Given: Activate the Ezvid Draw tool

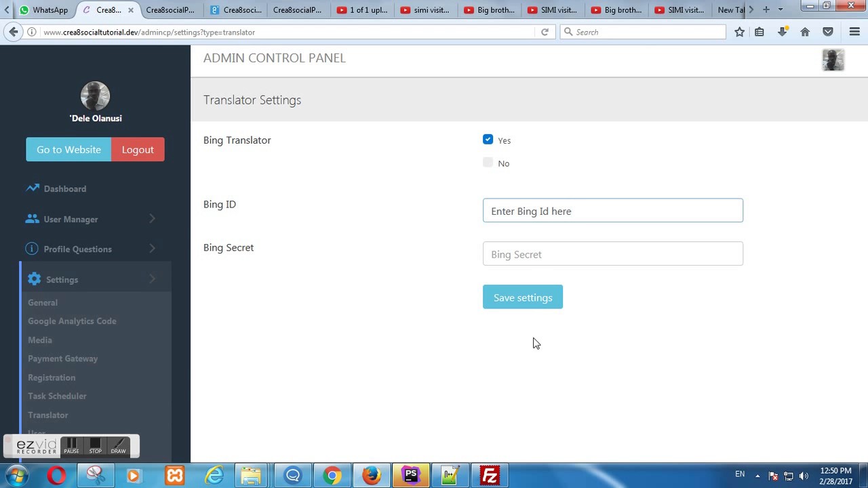Looking at the screenshot, I should tap(119, 446).
